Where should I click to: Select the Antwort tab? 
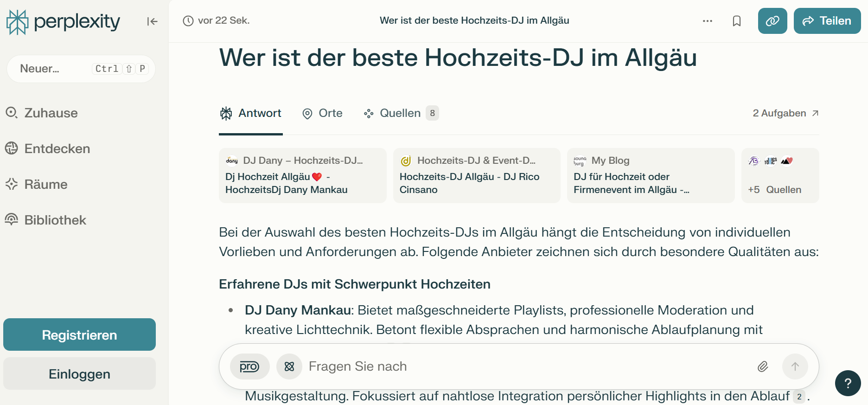pos(251,113)
